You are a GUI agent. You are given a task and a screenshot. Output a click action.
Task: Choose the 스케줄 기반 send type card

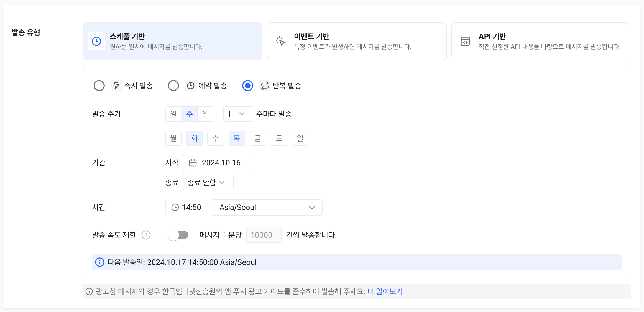pyautogui.click(x=172, y=41)
